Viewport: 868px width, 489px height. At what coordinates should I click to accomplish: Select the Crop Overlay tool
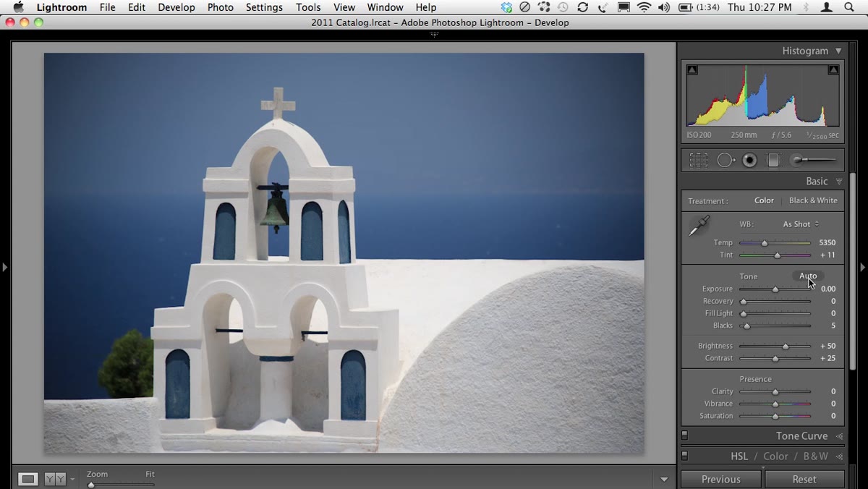click(x=698, y=161)
